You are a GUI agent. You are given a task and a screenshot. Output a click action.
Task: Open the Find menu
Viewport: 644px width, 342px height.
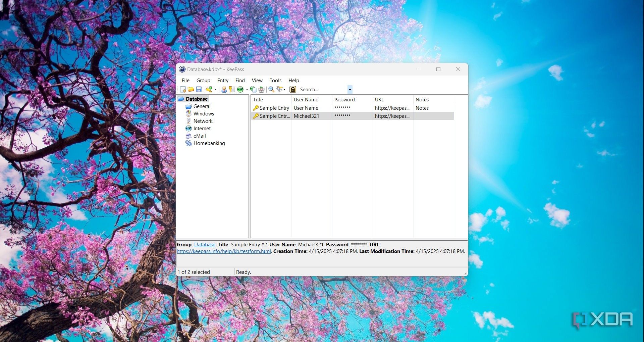point(240,81)
